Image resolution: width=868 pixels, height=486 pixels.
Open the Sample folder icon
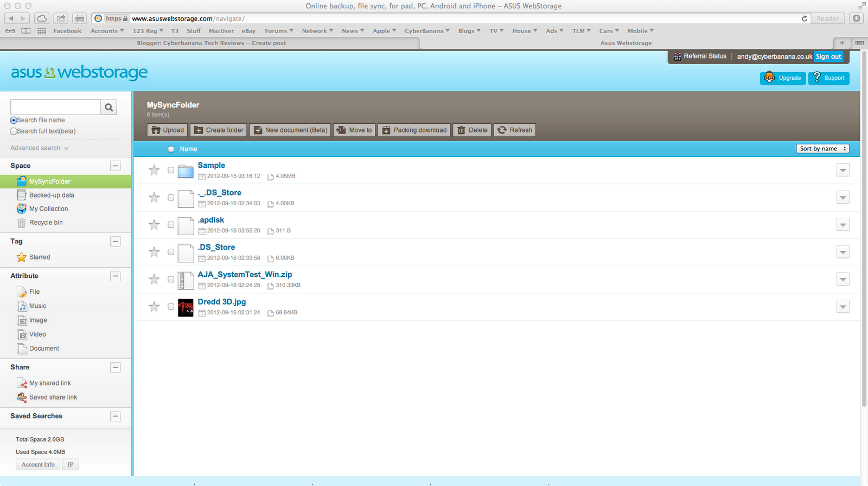click(x=186, y=171)
